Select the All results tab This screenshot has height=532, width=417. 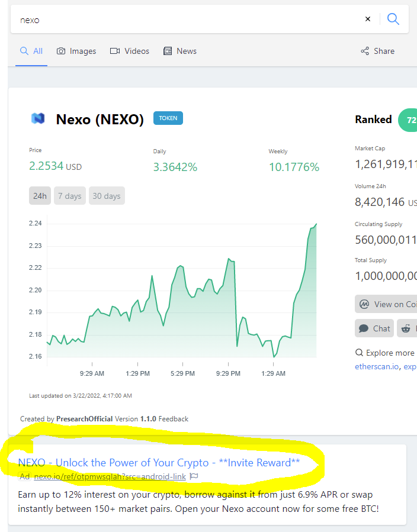pyautogui.click(x=31, y=51)
